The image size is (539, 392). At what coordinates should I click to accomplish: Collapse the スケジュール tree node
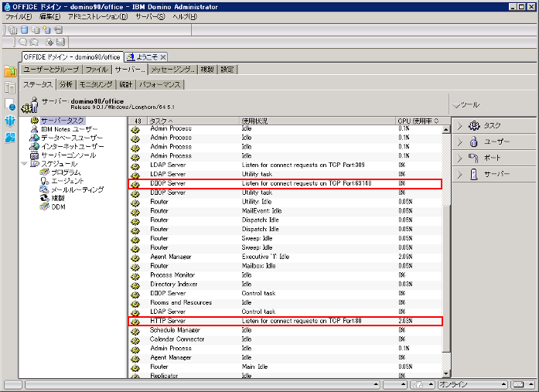pos(24,164)
